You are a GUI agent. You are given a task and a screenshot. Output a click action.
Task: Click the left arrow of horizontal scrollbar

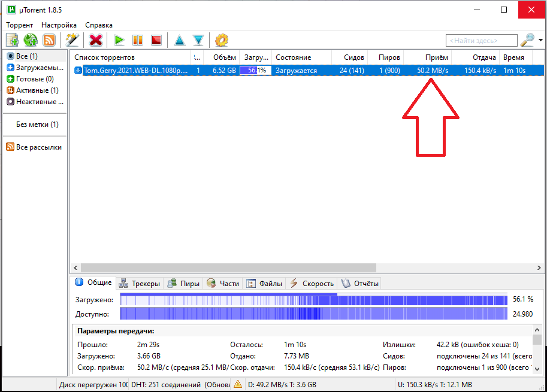point(75,268)
